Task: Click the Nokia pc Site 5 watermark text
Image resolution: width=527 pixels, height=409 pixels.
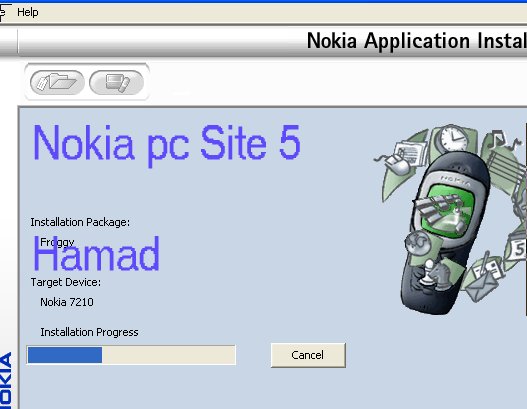Action: click(x=167, y=144)
